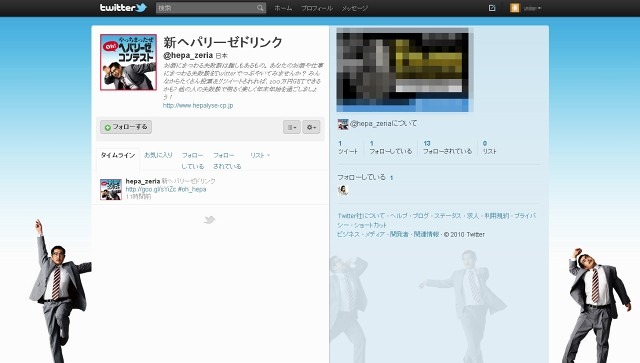The height and width of the screenshot is (363, 640).
Task: Open the ブログ footer link
Action: pos(420,216)
